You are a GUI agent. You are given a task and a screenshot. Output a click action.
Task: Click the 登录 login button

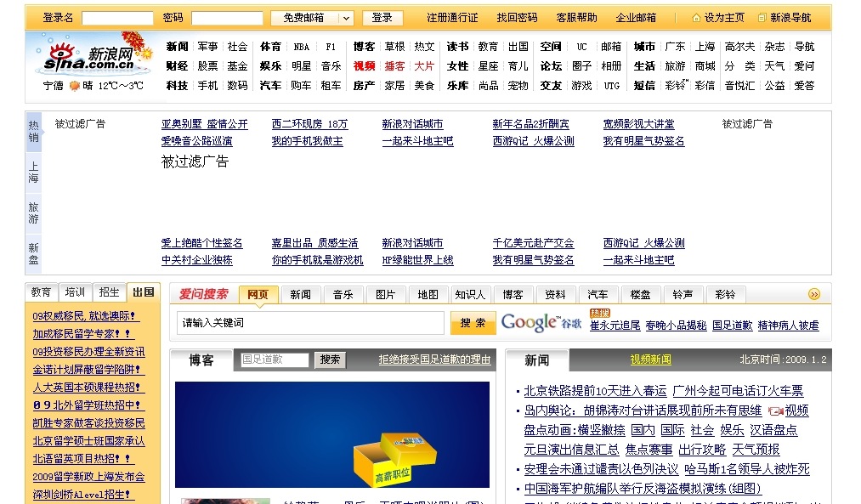382,18
